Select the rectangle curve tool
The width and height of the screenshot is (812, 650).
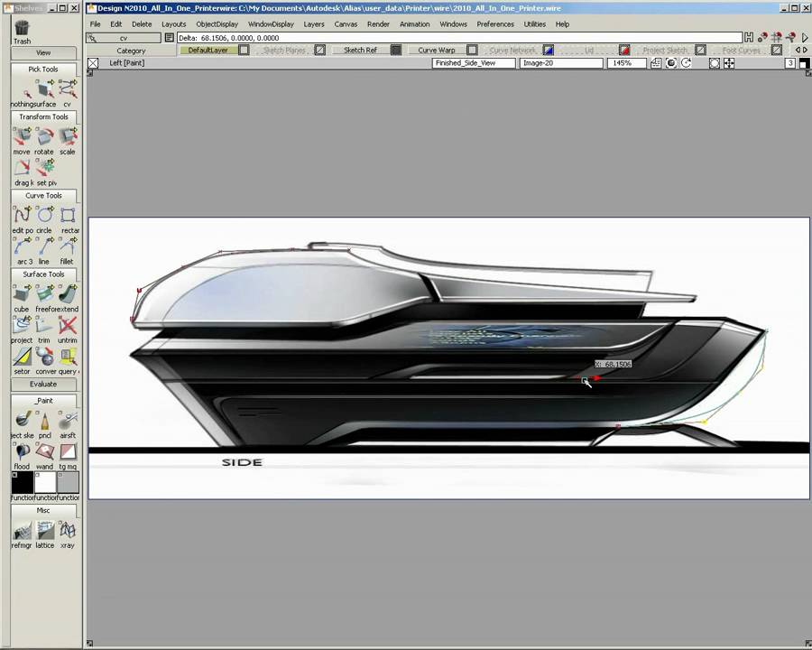[x=68, y=215]
